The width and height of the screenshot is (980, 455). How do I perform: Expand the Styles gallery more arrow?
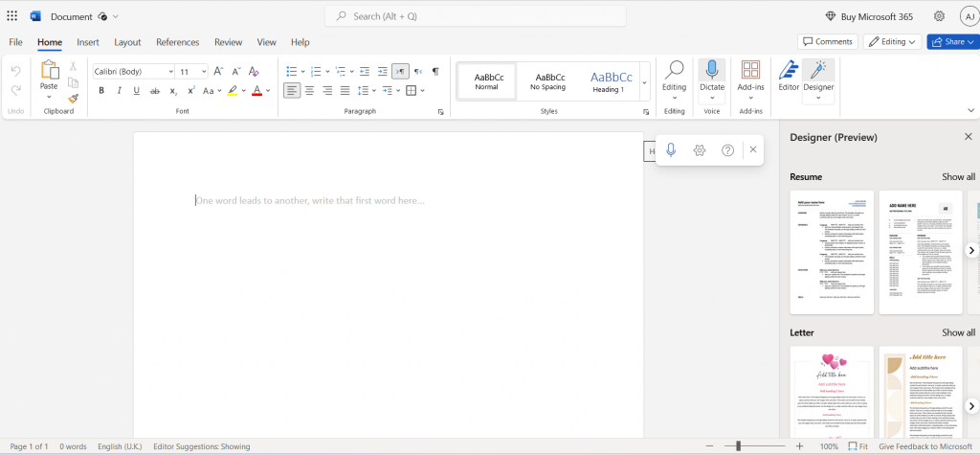(644, 83)
